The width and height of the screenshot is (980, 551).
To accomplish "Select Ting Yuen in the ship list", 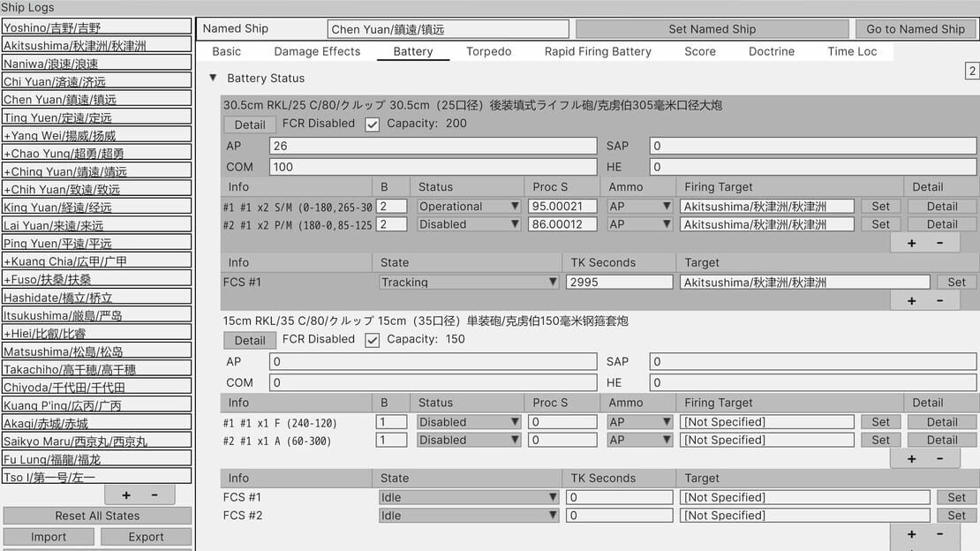I will coord(97,117).
